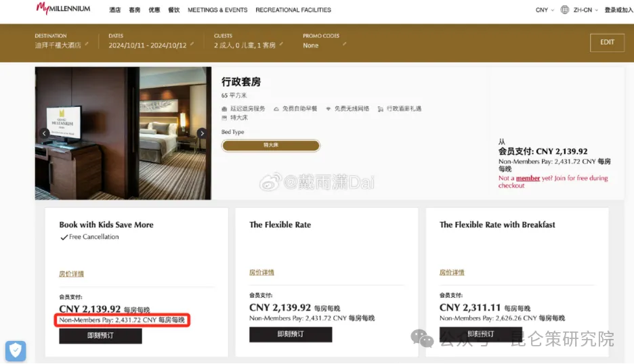The width and height of the screenshot is (634, 364).
Task: Click the member sign-up link
Action: point(528,179)
